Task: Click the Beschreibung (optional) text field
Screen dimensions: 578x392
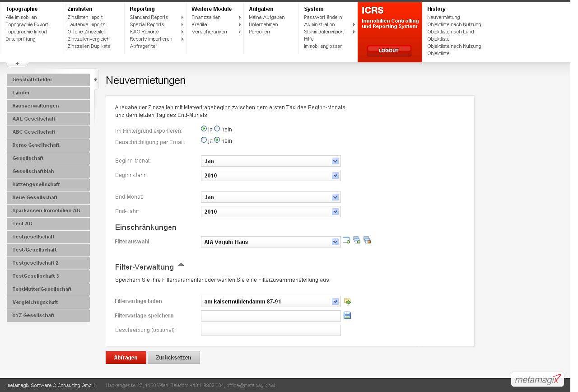Action: point(271,330)
